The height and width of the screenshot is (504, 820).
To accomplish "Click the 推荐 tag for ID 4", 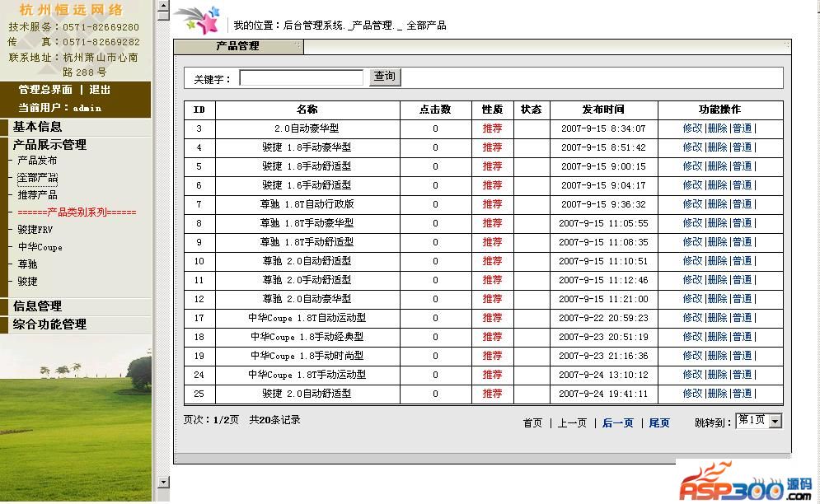I will 492,147.
